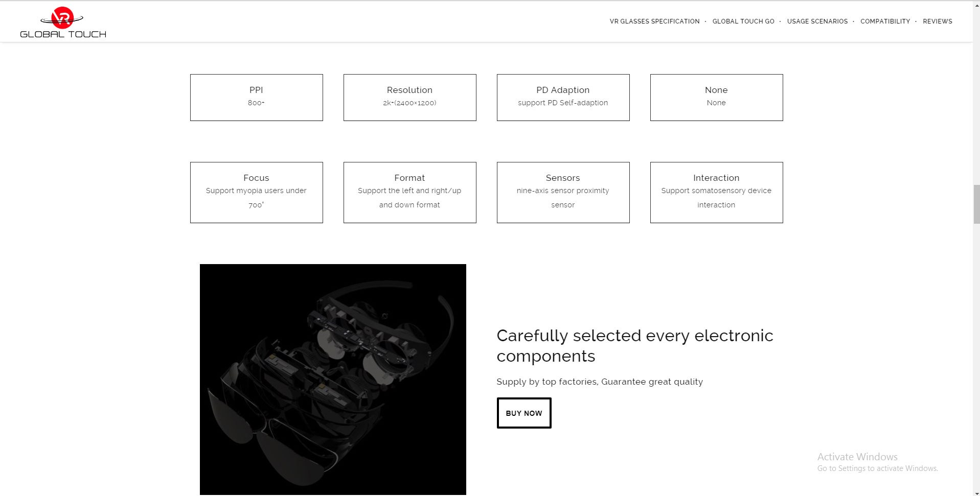Screen dimensions: 980x496
Task: Select the Sensors nine-axis box
Action: pos(563,193)
